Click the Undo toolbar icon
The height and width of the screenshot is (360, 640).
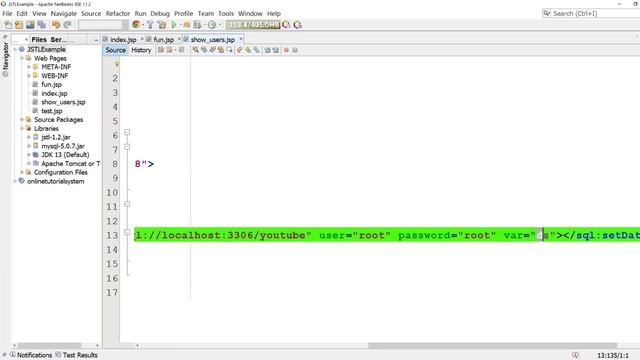click(x=56, y=25)
